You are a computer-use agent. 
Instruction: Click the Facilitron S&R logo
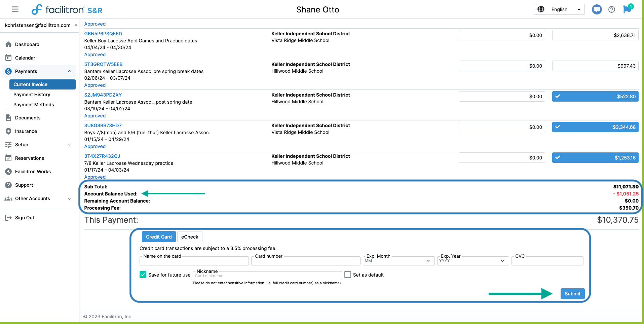(x=67, y=9)
